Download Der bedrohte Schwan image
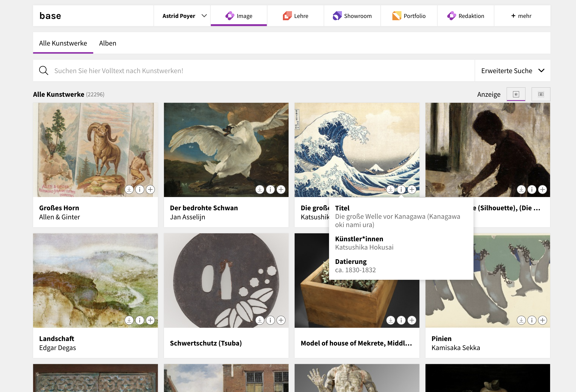Image resolution: width=576 pixels, height=392 pixels. tap(260, 189)
